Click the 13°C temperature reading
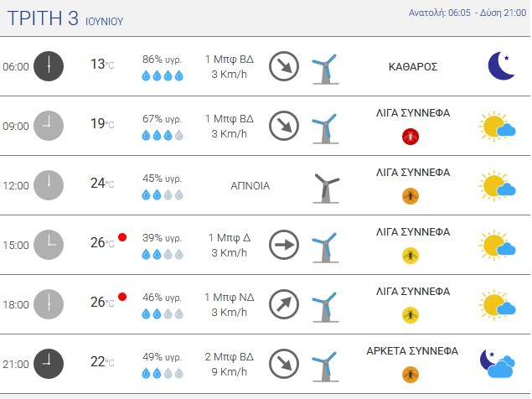This screenshot has width=532, height=399. point(102,65)
